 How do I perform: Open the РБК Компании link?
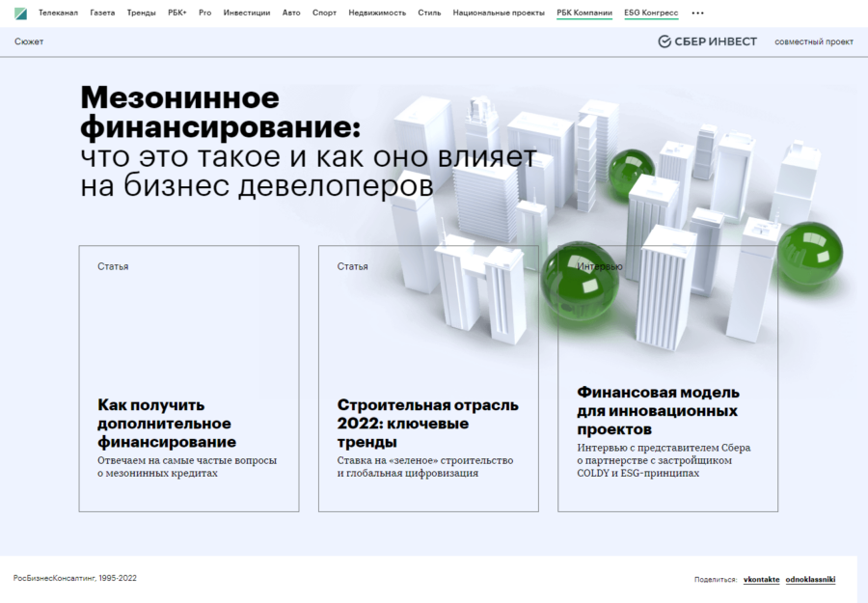(583, 13)
